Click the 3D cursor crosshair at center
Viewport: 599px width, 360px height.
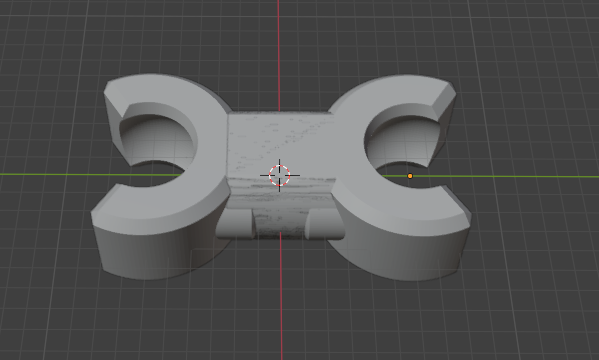pos(280,175)
